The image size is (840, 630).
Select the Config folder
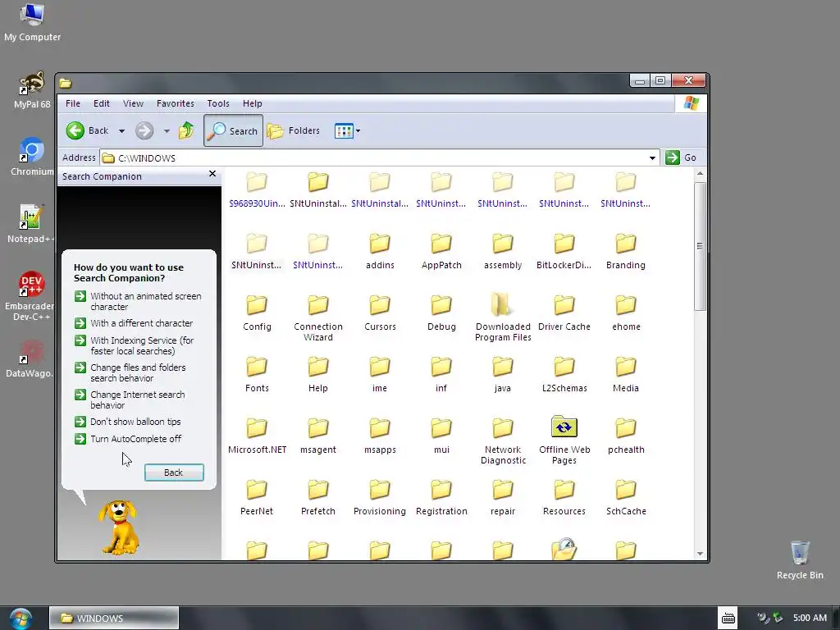coord(257,313)
